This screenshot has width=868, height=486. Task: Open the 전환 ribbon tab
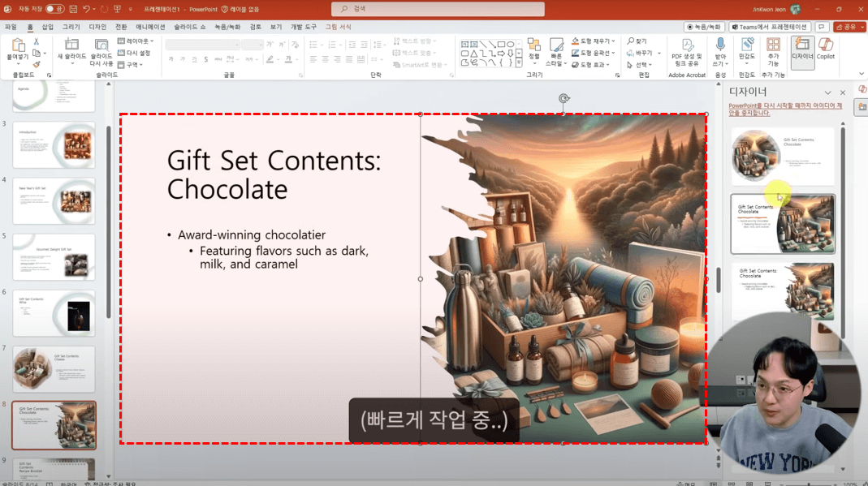coord(121,27)
